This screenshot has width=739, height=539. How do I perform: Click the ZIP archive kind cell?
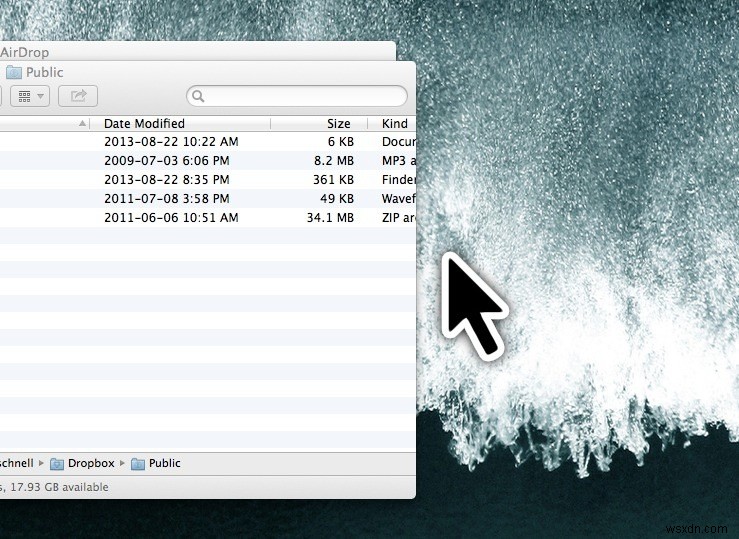[399, 217]
